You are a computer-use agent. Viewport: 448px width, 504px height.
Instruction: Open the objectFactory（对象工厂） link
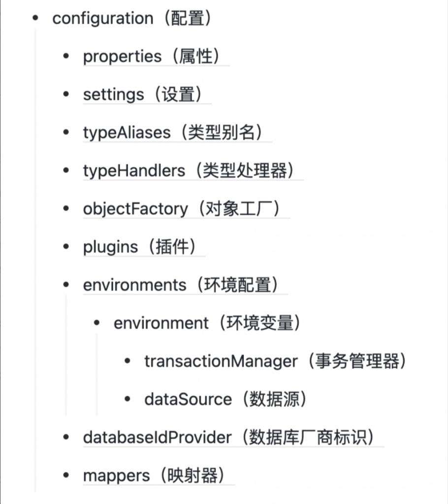pyautogui.click(x=186, y=209)
